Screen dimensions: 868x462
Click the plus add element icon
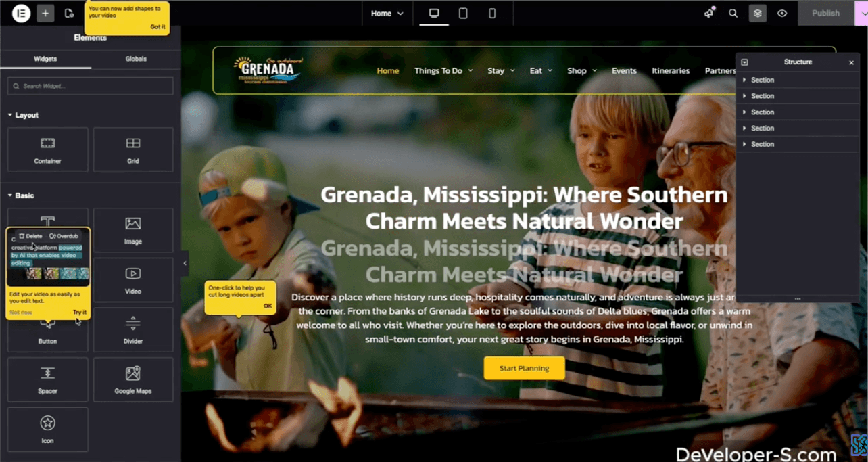(45, 13)
